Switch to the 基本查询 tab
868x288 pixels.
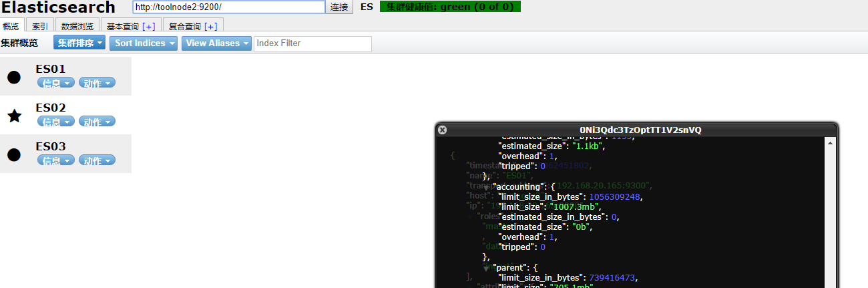131,26
